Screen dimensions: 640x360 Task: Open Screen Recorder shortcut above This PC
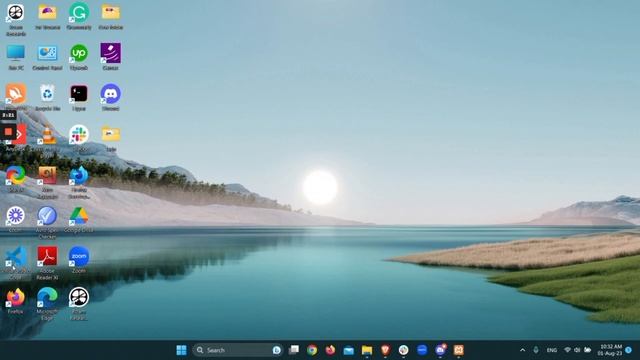point(16,19)
